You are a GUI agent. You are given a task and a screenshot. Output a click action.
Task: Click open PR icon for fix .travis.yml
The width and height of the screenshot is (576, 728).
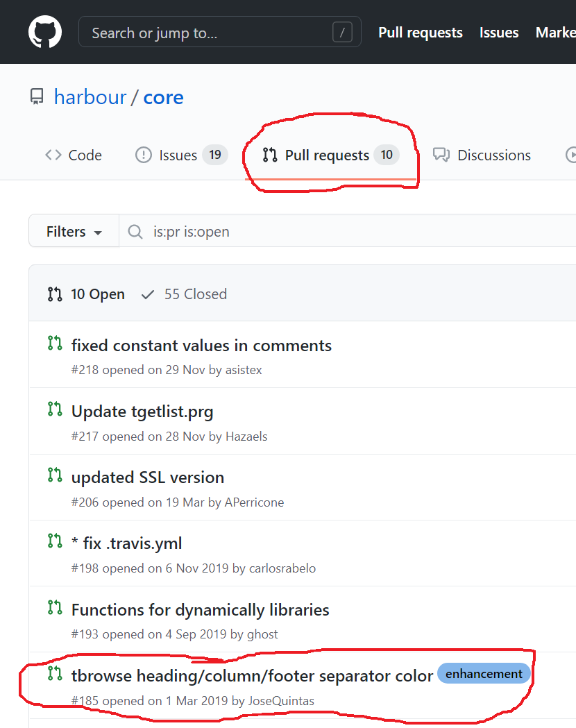pyautogui.click(x=55, y=541)
